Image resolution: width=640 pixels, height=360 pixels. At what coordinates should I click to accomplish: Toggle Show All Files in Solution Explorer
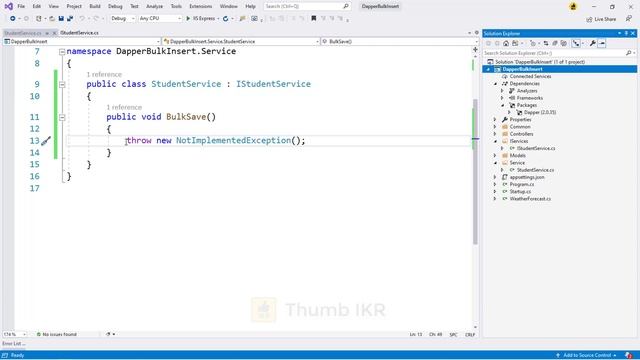(564, 43)
